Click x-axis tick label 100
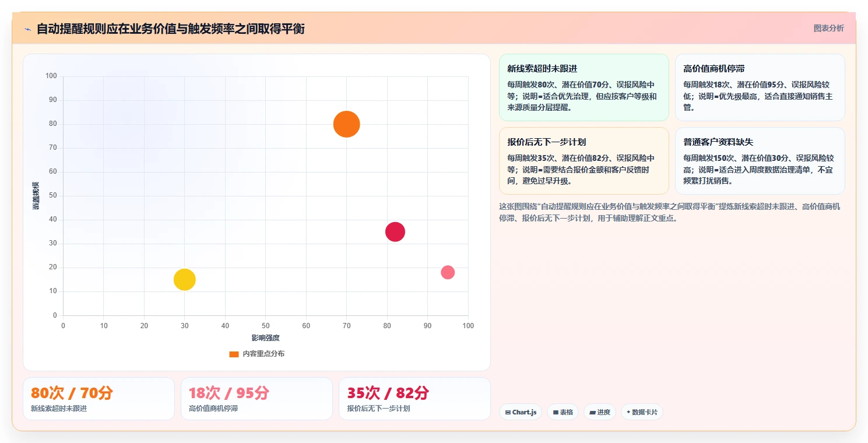Image resolution: width=868 pixels, height=443 pixels. pos(468,326)
